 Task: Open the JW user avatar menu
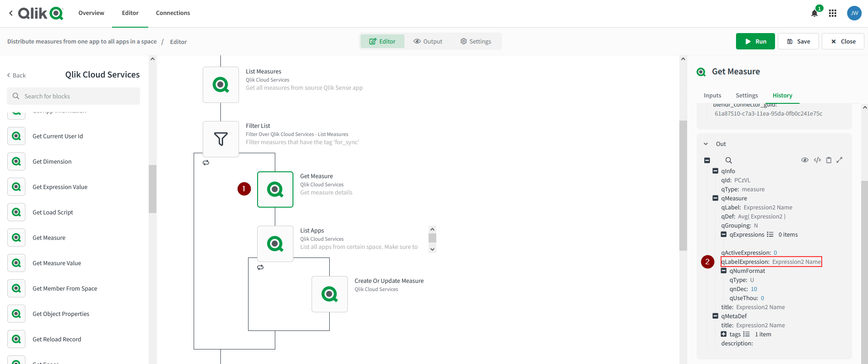pyautogui.click(x=854, y=13)
